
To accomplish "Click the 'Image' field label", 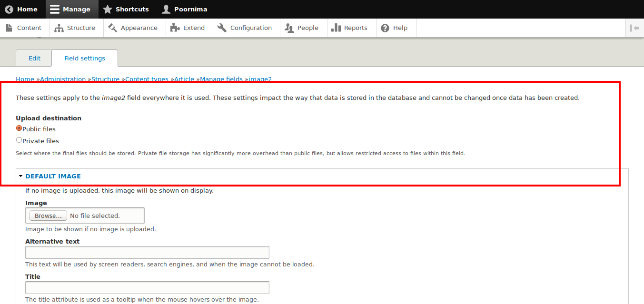I will 36,203.
